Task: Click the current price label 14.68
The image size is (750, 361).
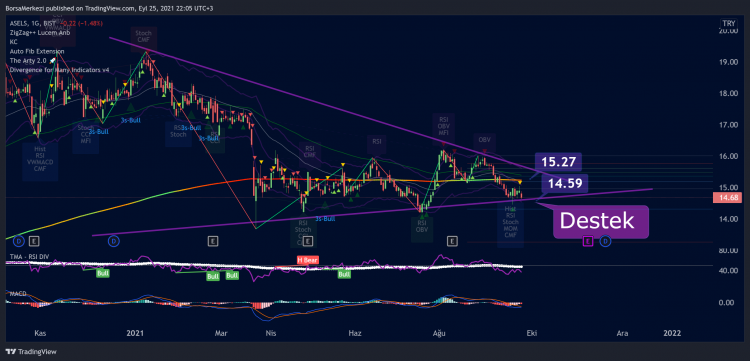Action: 727,197
